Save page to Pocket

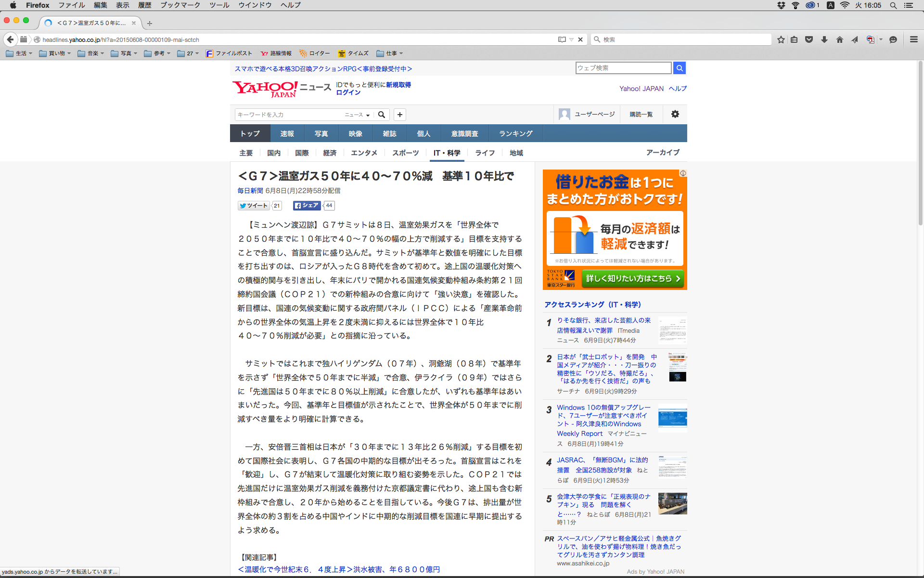pos(809,39)
